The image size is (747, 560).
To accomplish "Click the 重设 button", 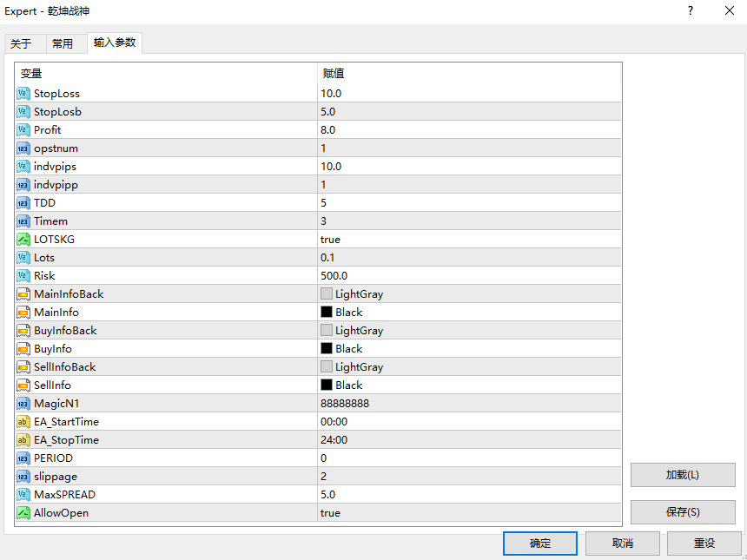I will pos(704,544).
